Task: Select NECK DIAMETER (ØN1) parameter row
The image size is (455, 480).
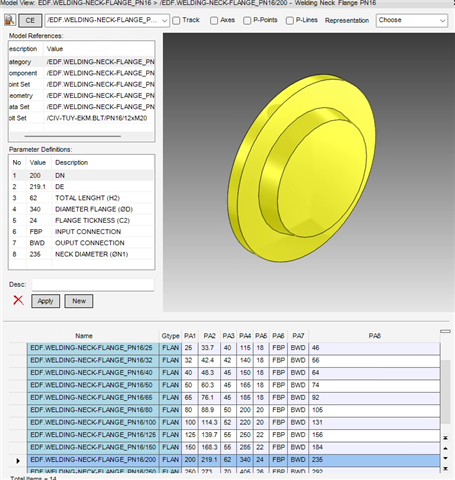Action: [x=82, y=254]
